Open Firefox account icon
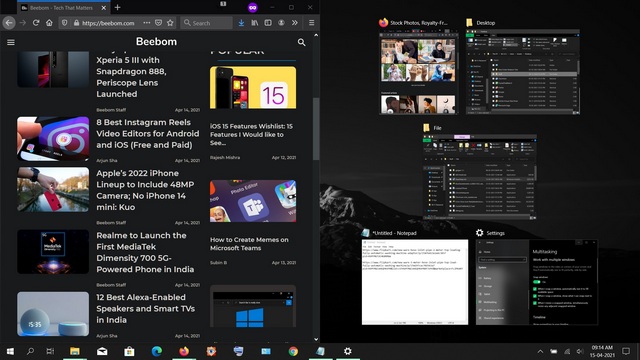This screenshot has height=360, width=640. [x=281, y=23]
